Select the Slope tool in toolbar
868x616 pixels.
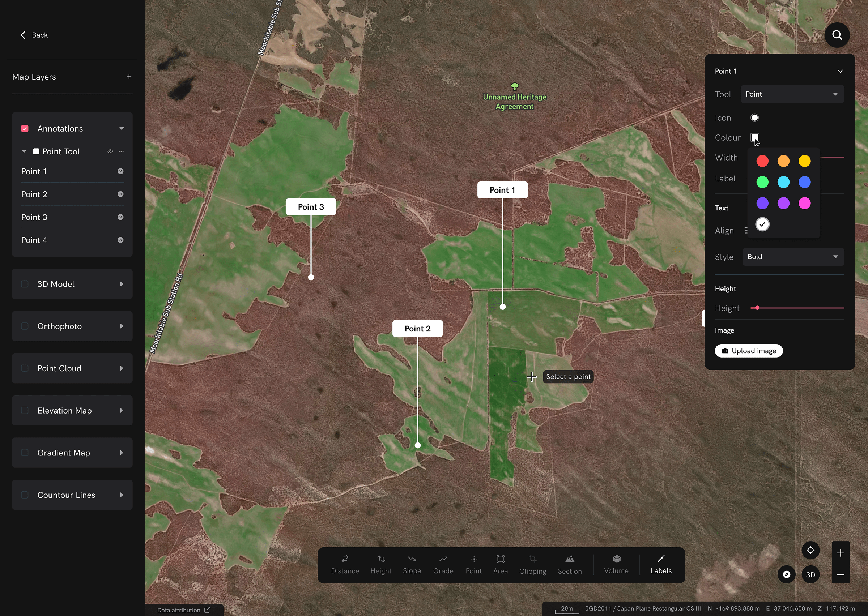[412, 564]
